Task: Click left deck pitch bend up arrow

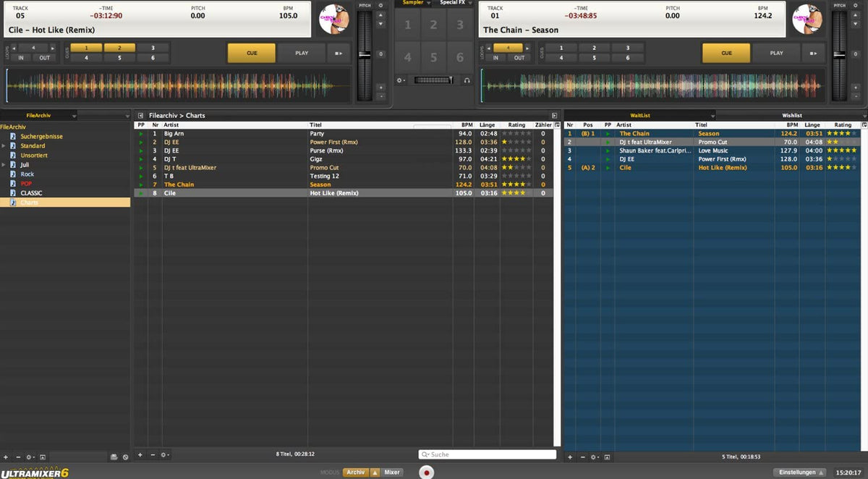Action: [381, 16]
